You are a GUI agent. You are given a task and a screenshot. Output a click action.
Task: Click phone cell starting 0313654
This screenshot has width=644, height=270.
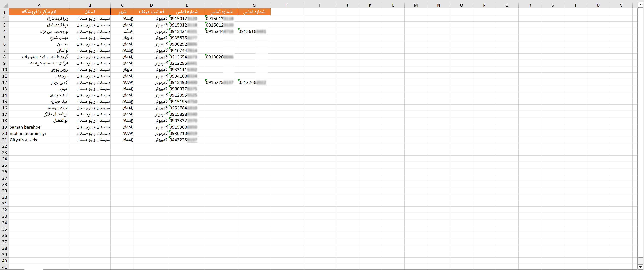187,57
